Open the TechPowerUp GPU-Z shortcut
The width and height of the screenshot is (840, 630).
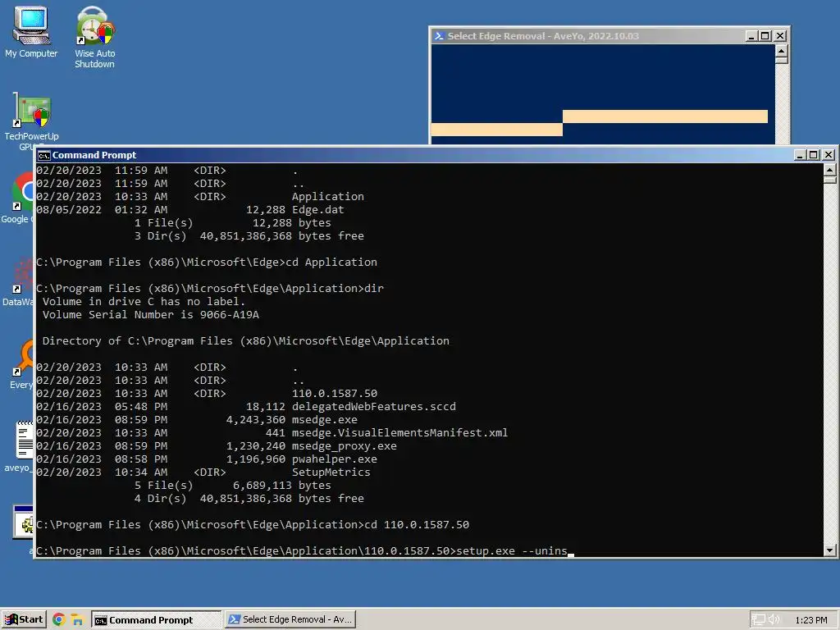click(32, 121)
